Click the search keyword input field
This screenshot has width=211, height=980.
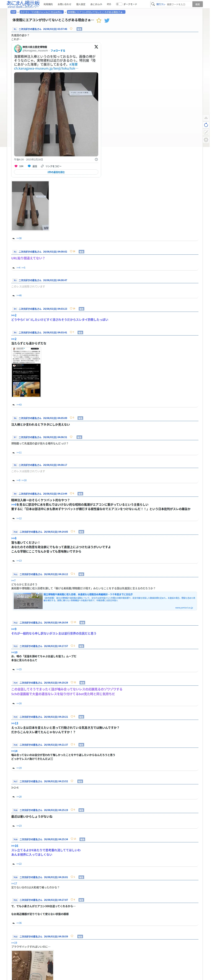tap(179, 4)
